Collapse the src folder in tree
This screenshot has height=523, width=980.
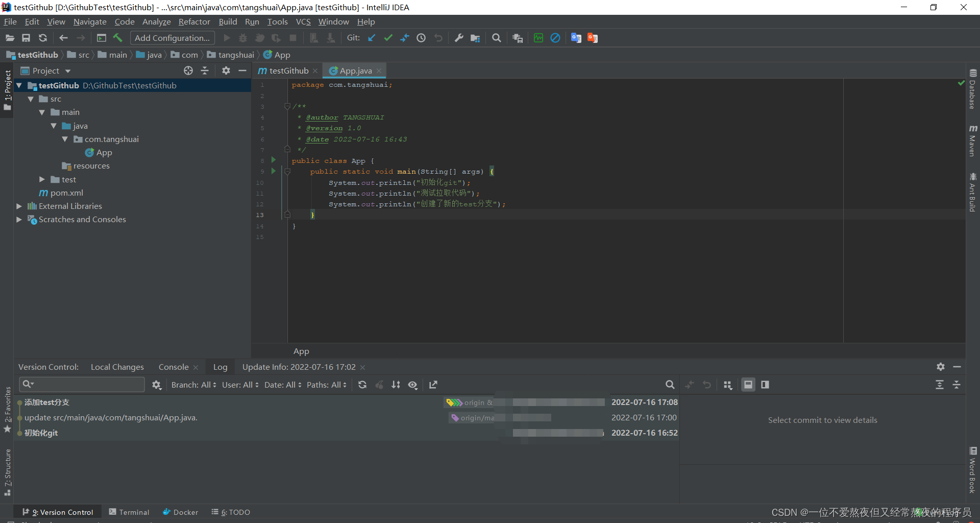[x=31, y=99]
